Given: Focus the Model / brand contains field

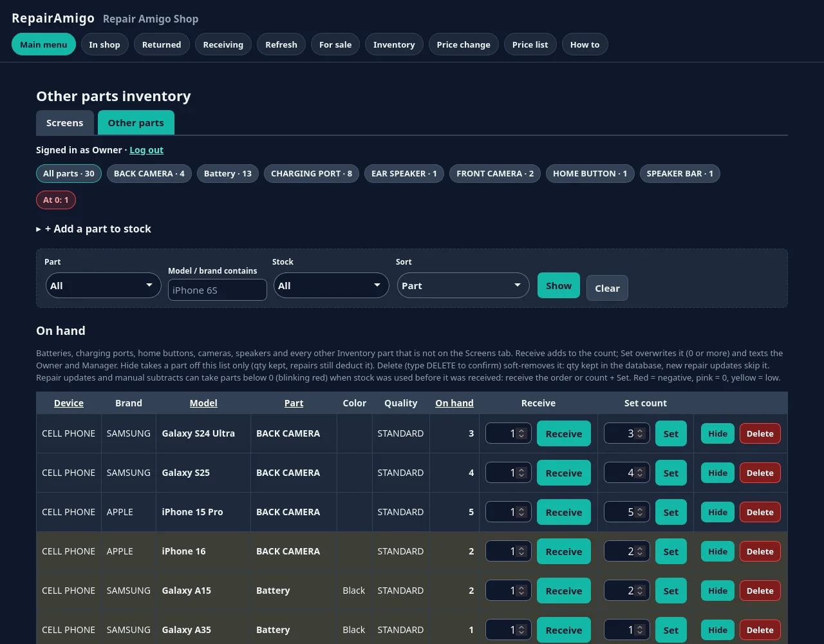Looking at the screenshot, I should pos(218,290).
